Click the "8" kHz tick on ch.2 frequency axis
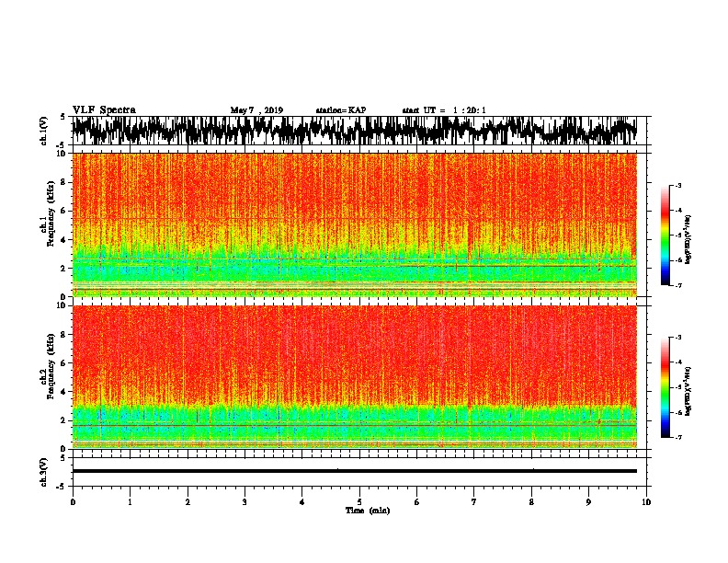 [63, 335]
